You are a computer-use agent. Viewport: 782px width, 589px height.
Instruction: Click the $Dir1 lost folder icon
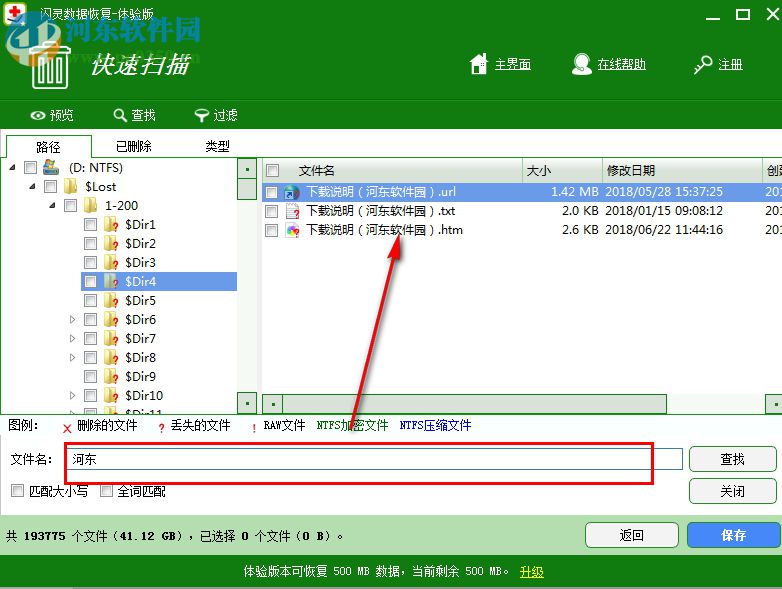click(x=111, y=224)
